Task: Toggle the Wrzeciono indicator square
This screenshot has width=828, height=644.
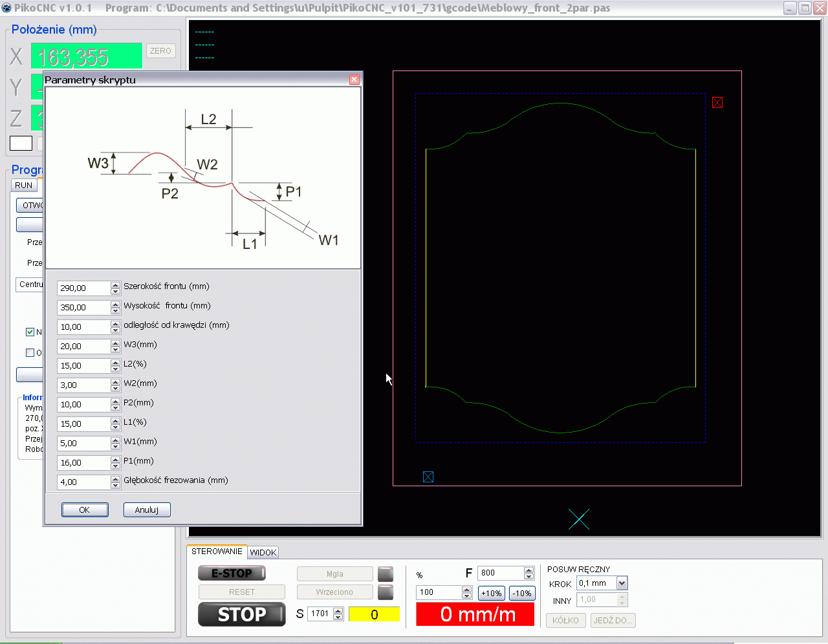Action: tap(386, 592)
